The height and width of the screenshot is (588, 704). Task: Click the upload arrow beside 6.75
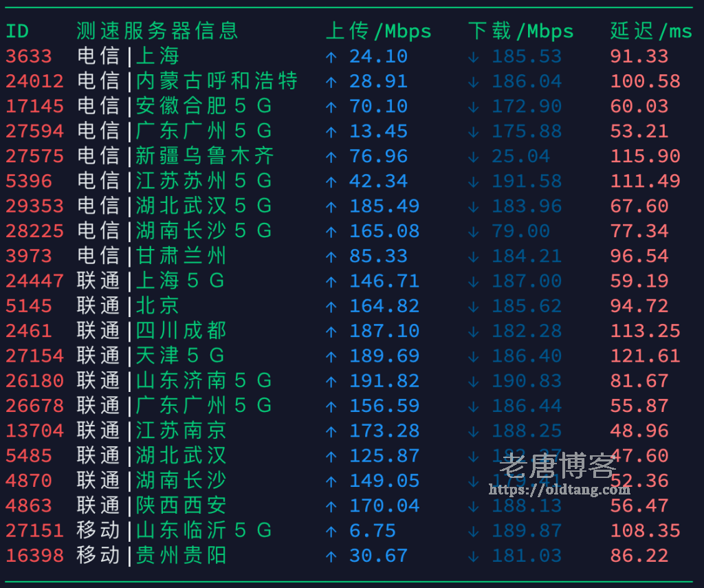332,530
